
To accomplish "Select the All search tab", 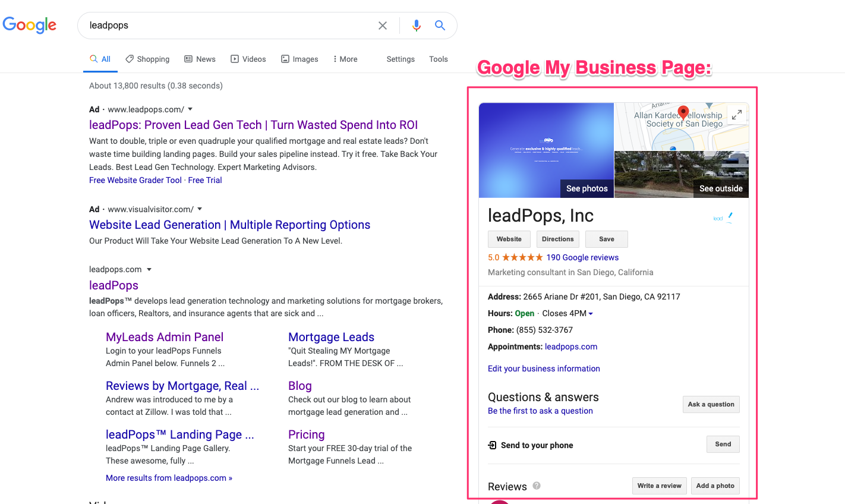I will coord(100,59).
